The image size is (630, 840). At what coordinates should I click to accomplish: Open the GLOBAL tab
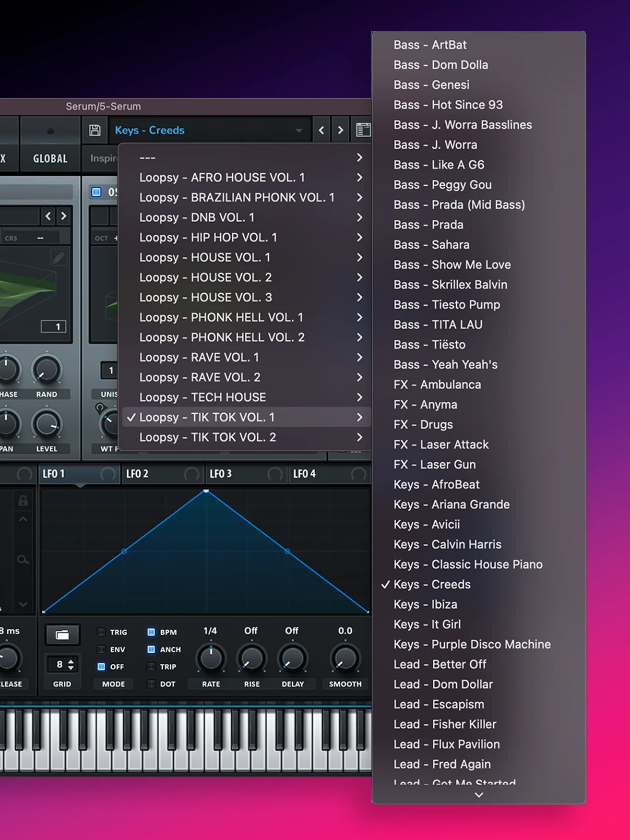pos(50,158)
